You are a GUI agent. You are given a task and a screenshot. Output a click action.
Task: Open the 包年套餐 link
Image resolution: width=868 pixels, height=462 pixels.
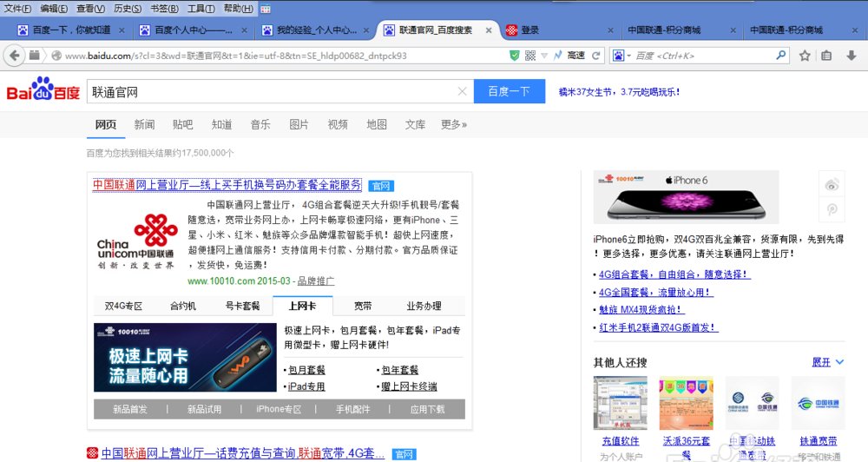click(x=399, y=370)
